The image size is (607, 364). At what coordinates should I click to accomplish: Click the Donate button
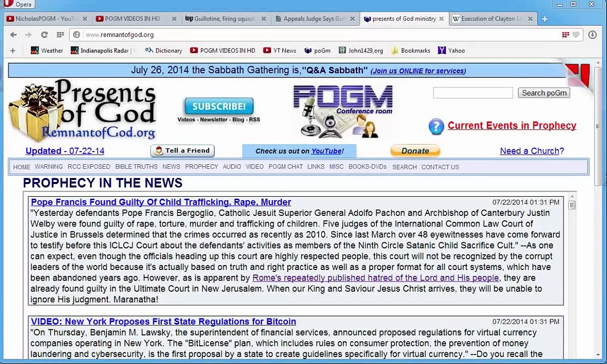click(415, 151)
